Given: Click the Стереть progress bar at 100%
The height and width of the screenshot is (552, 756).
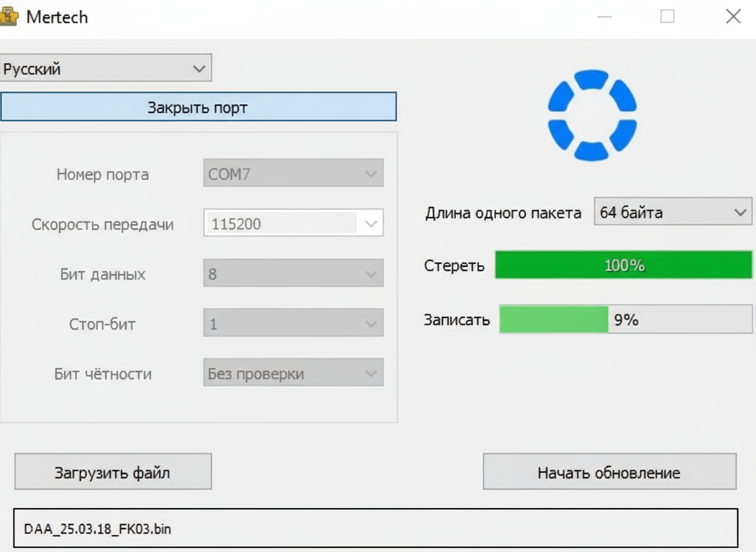Looking at the screenshot, I should (x=624, y=266).
